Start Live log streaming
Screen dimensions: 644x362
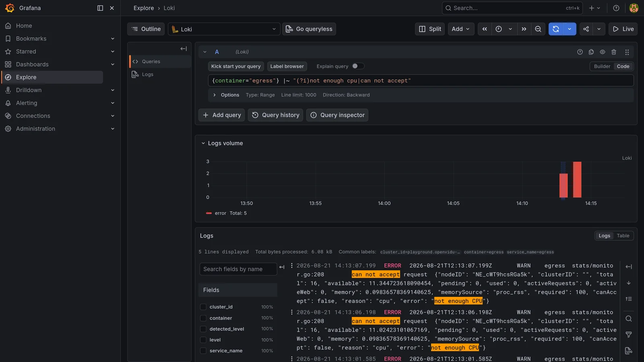(623, 29)
